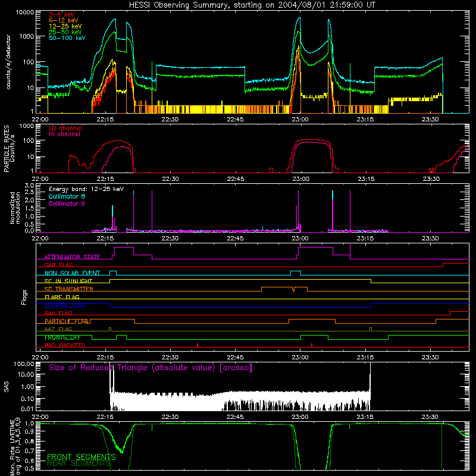Click the GAP_FLAG label
Image resolution: width=476 pixels, height=476 pixels.
point(58,265)
